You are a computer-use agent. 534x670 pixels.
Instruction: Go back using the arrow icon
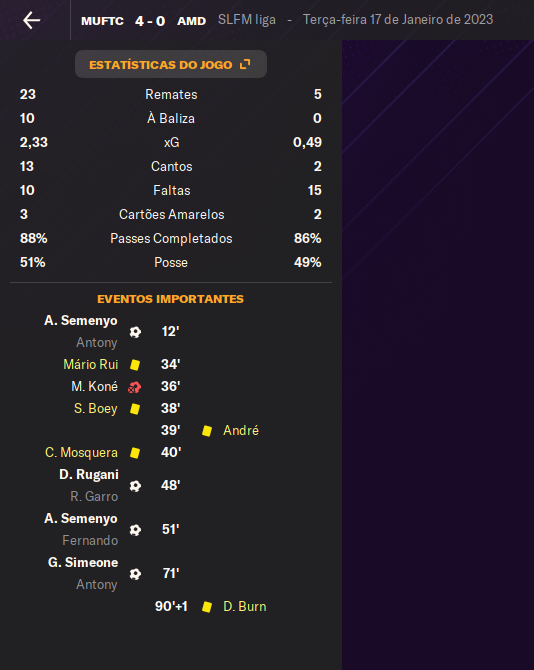click(32, 20)
